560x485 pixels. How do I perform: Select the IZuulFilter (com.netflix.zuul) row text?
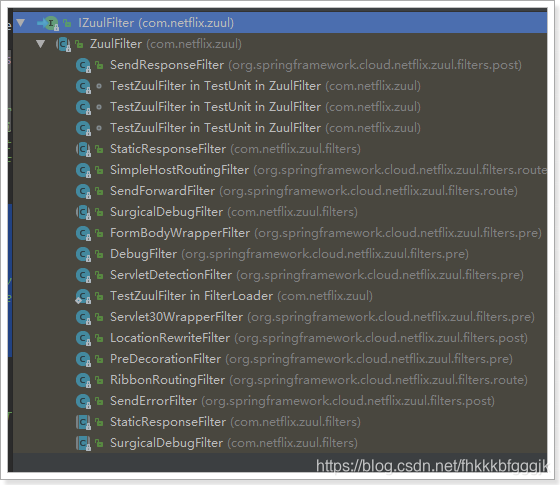point(156,23)
